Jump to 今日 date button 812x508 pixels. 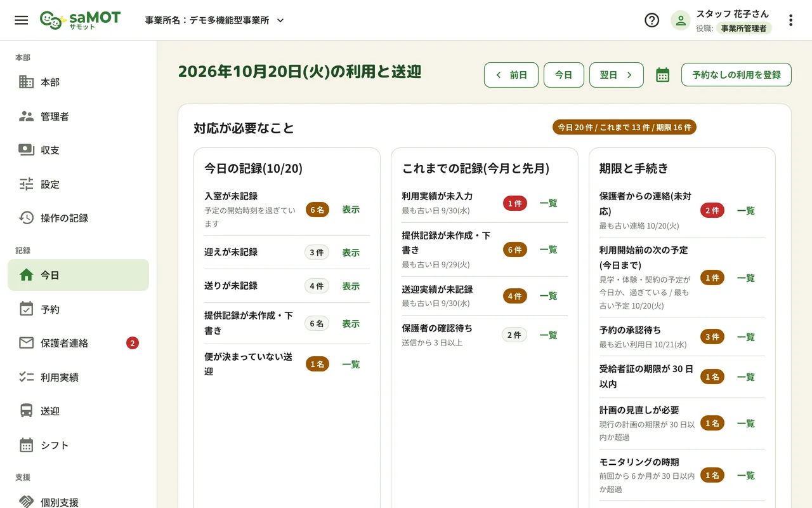click(564, 75)
